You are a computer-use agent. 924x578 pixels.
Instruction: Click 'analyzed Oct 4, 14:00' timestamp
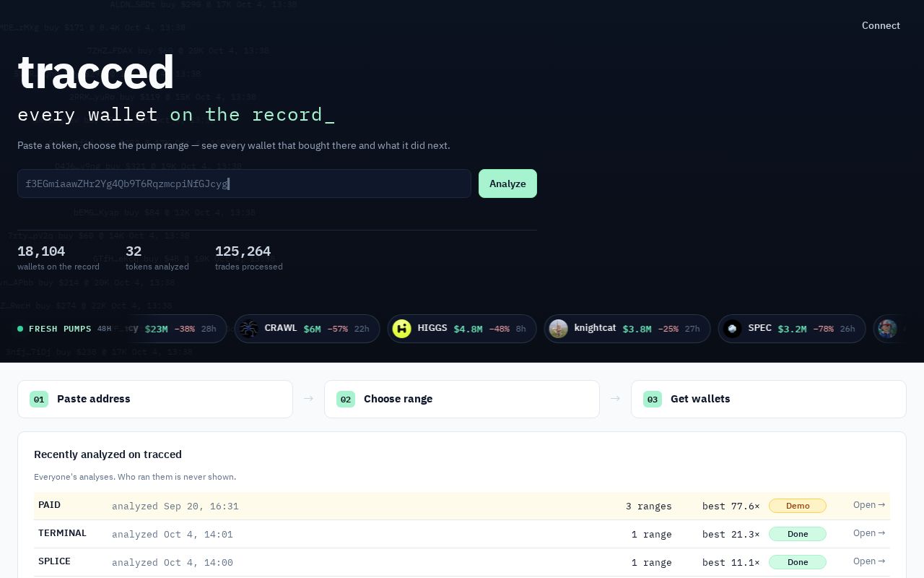[173, 562]
